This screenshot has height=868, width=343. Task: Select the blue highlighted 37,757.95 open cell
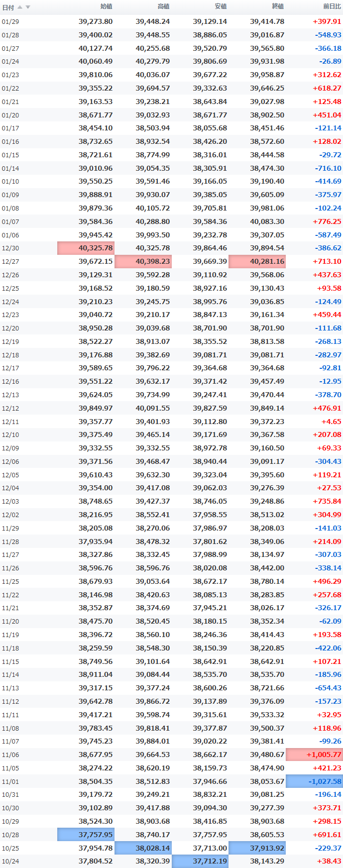point(86,835)
